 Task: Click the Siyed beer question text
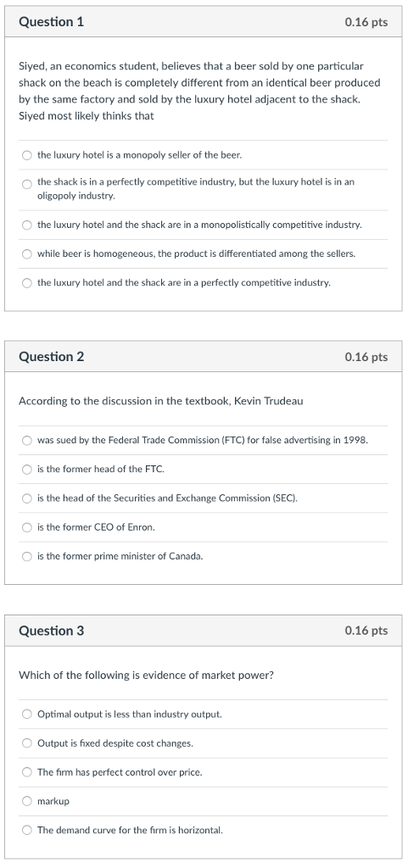pos(199,92)
